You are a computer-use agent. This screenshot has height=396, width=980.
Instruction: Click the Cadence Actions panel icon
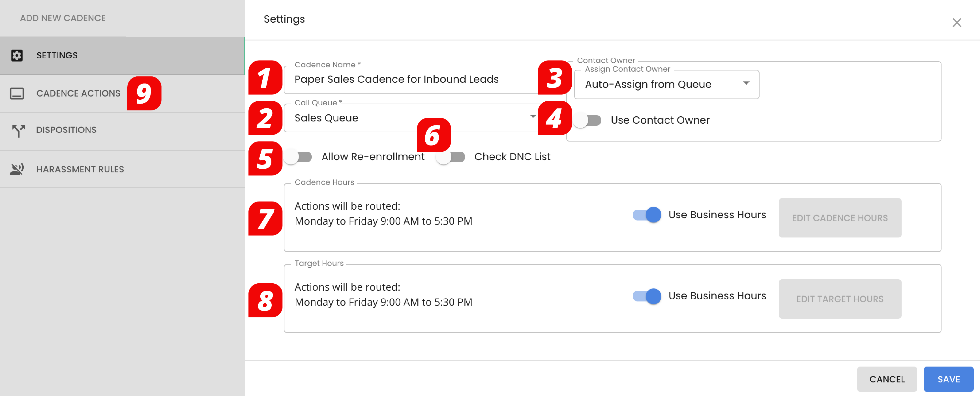[17, 94]
